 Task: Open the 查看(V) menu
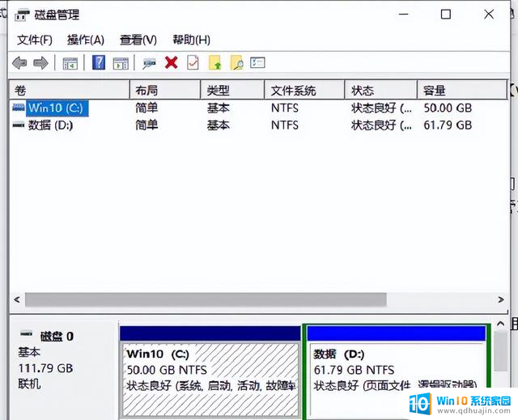point(138,40)
